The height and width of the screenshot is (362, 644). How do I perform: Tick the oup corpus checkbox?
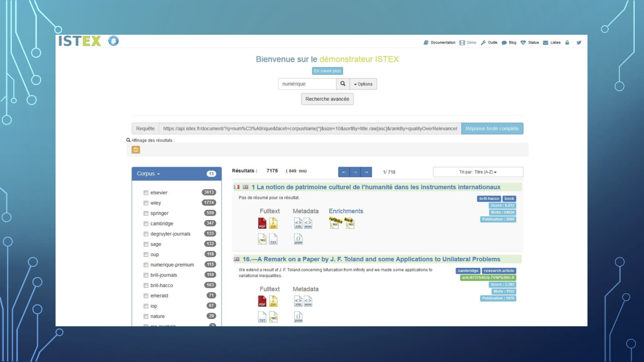(x=146, y=254)
